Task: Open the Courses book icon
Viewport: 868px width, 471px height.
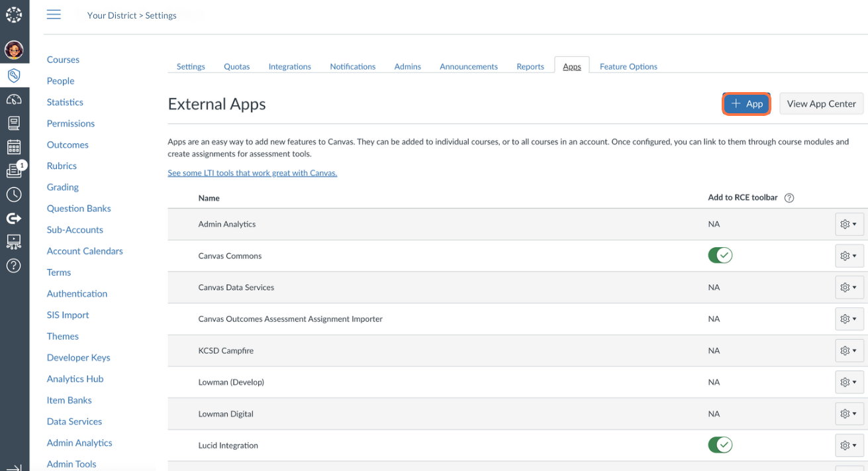Action: (14, 123)
